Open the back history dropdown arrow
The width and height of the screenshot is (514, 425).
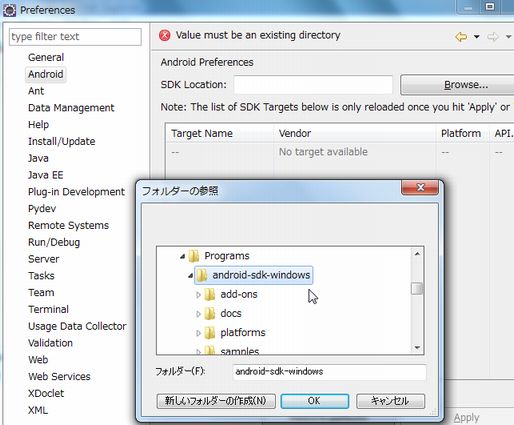coord(477,37)
